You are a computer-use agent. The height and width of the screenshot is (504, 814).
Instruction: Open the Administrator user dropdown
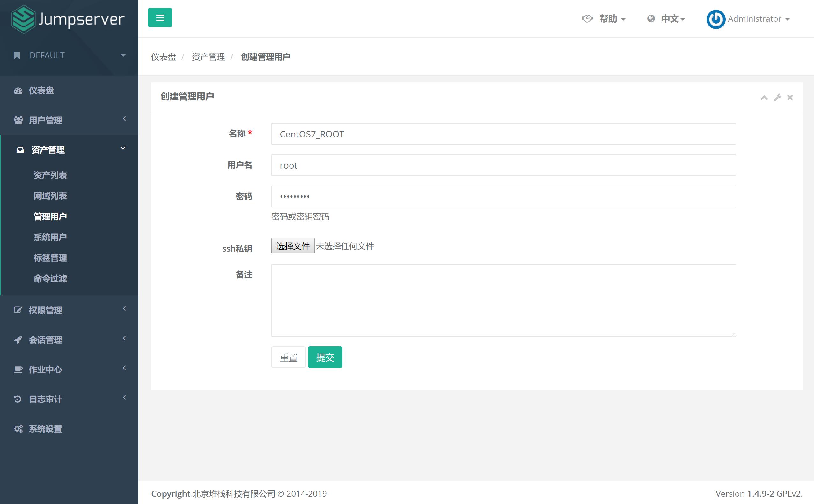pyautogui.click(x=759, y=19)
